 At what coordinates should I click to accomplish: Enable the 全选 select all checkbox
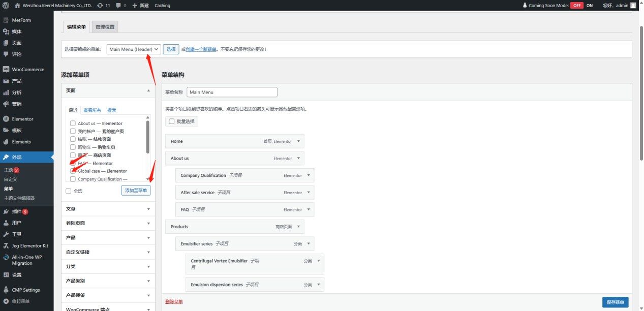[x=69, y=191]
